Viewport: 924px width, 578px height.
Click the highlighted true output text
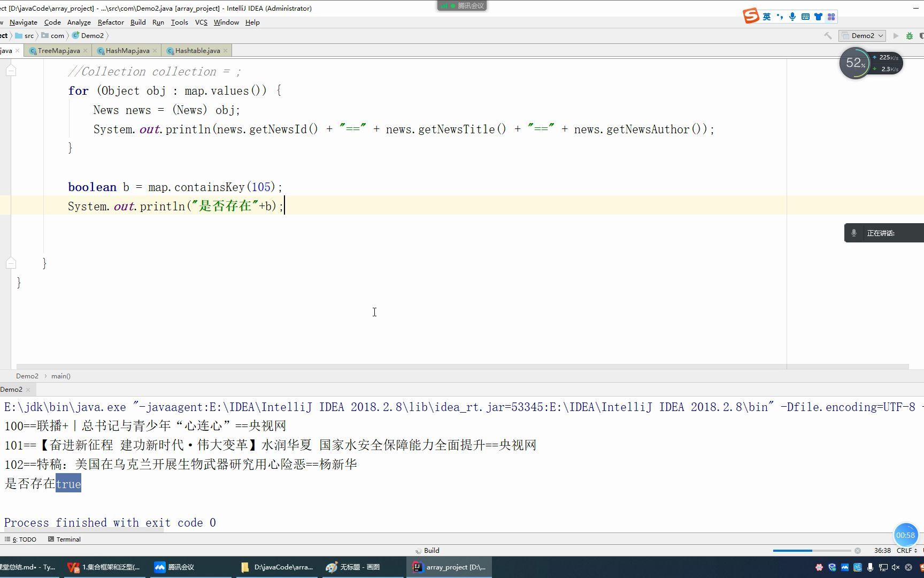(68, 483)
